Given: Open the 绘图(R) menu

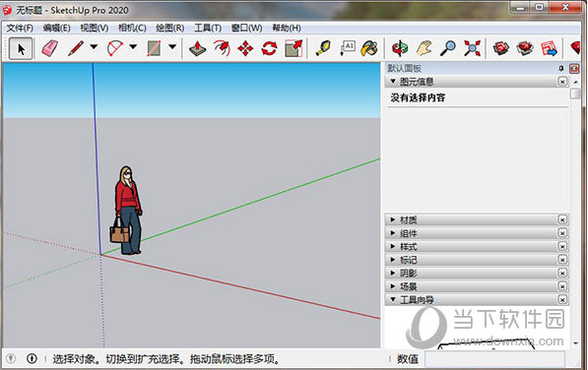Looking at the screenshot, I should click(169, 29).
